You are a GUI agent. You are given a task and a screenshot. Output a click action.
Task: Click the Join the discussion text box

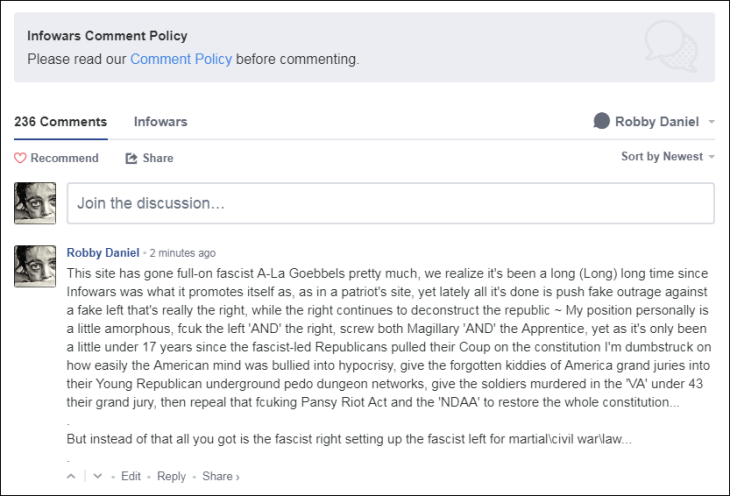[x=390, y=203]
